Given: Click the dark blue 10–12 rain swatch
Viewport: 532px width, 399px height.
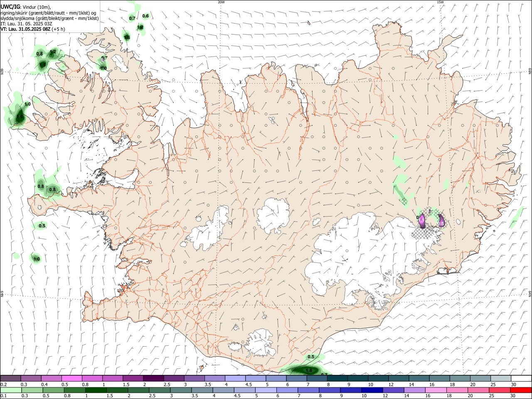Looking at the screenshot, I should coord(372,390).
